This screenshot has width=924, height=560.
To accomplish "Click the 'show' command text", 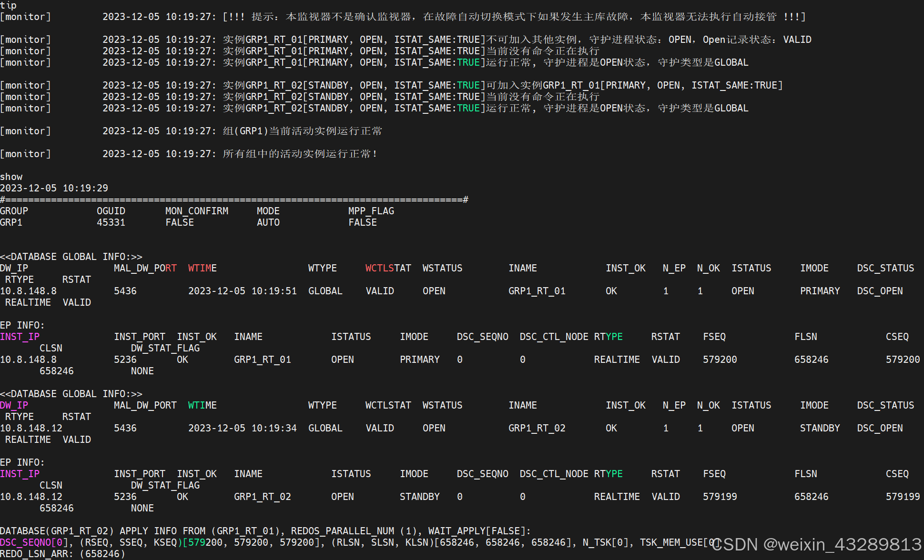I will [11, 177].
